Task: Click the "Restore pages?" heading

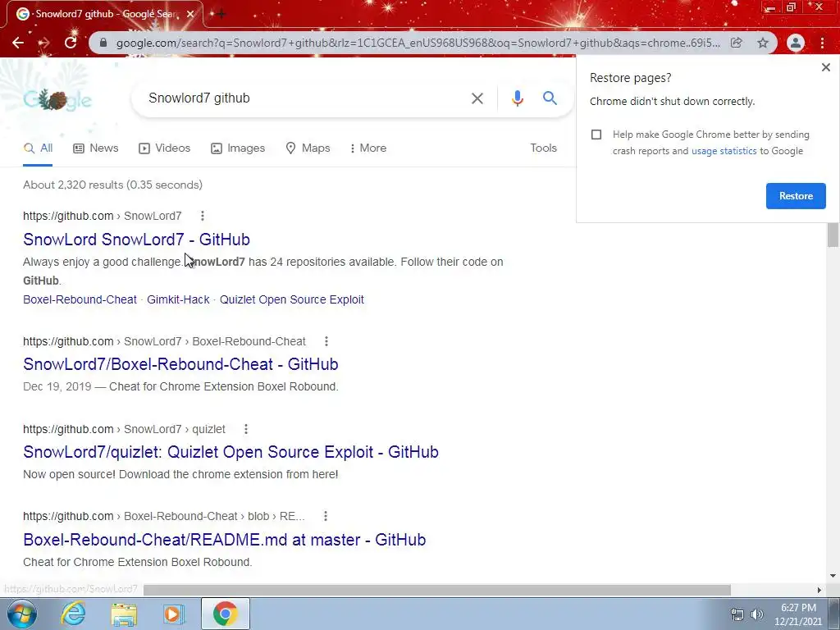Action: click(x=630, y=78)
